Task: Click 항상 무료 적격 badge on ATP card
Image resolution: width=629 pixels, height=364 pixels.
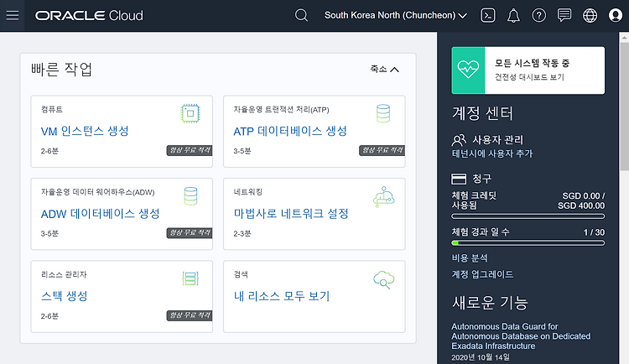Action: click(x=382, y=150)
